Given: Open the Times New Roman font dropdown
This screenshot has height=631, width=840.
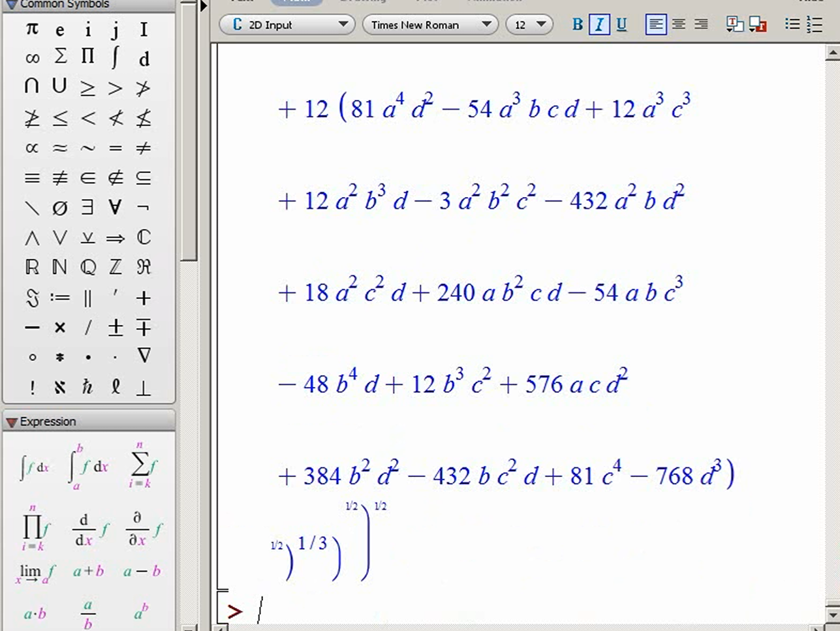Looking at the screenshot, I should (431, 25).
